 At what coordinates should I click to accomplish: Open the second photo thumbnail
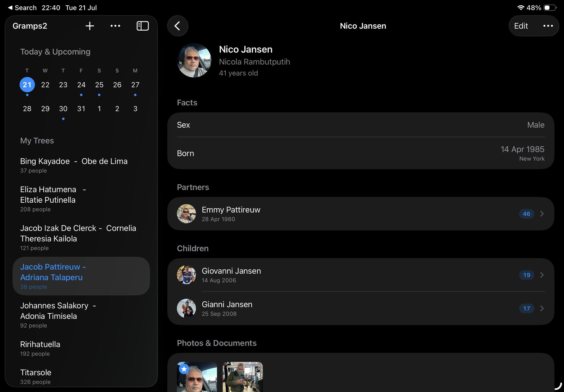pos(243,377)
